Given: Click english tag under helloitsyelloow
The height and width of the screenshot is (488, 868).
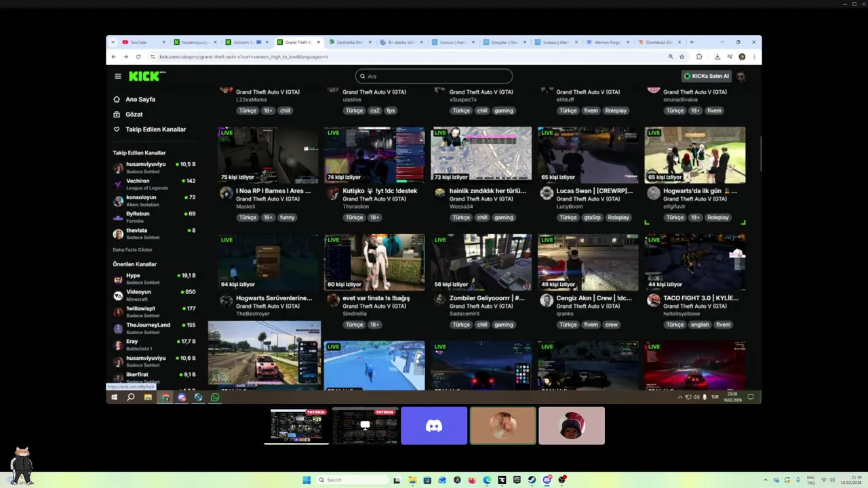Looking at the screenshot, I should tap(700, 325).
